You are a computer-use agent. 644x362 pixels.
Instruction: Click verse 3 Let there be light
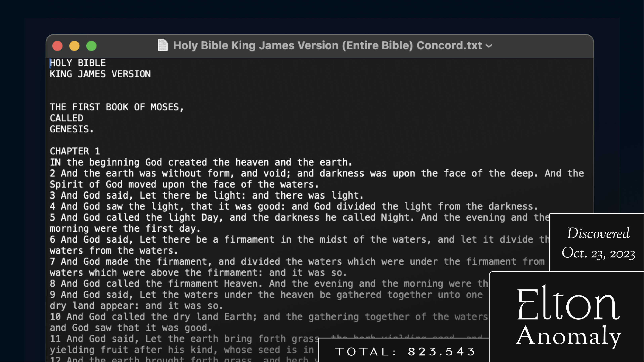[207, 195]
